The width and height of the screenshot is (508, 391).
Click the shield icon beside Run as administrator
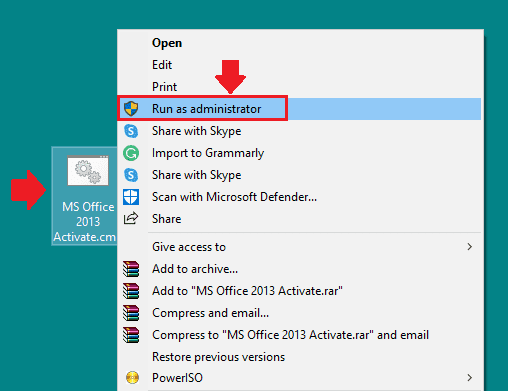[131, 109]
